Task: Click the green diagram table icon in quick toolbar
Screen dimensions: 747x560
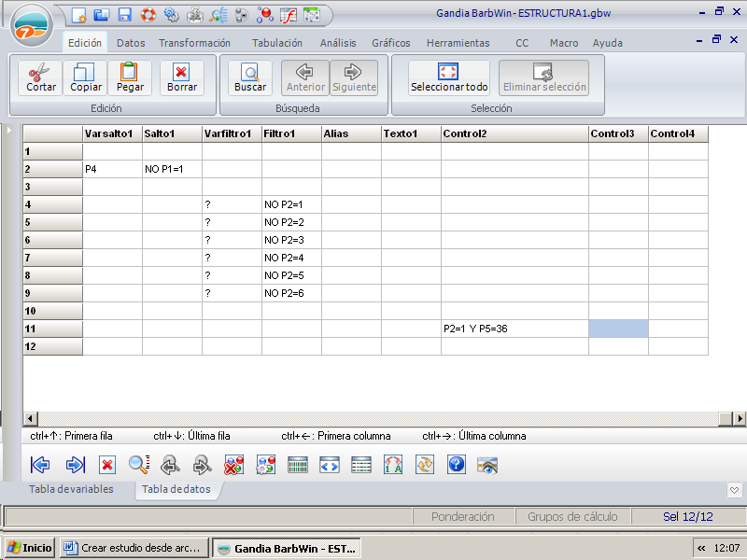Action: (312, 15)
